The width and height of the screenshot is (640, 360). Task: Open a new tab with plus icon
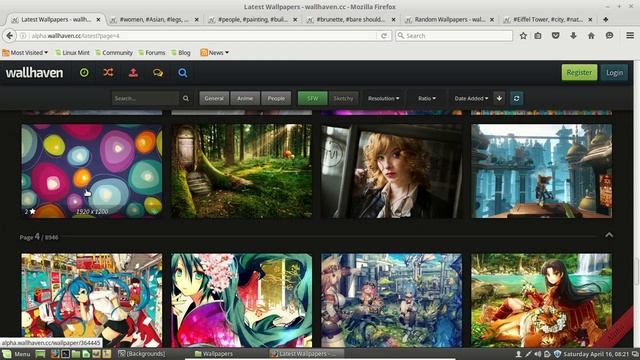point(606,19)
